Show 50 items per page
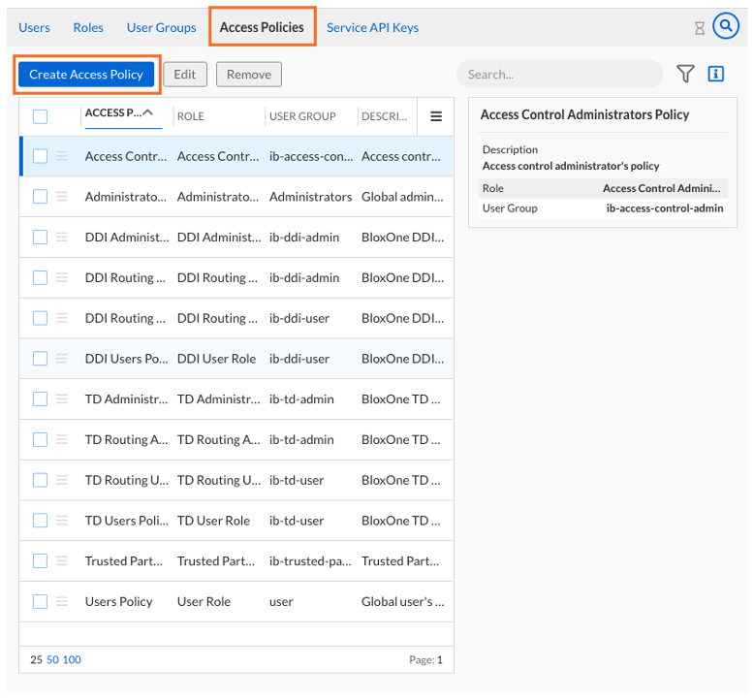This screenshot has height=700, width=754. coord(53,659)
